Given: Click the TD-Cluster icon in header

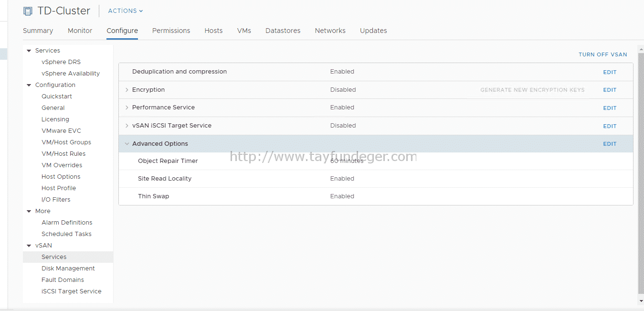Looking at the screenshot, I should click(x=28, y=11).
